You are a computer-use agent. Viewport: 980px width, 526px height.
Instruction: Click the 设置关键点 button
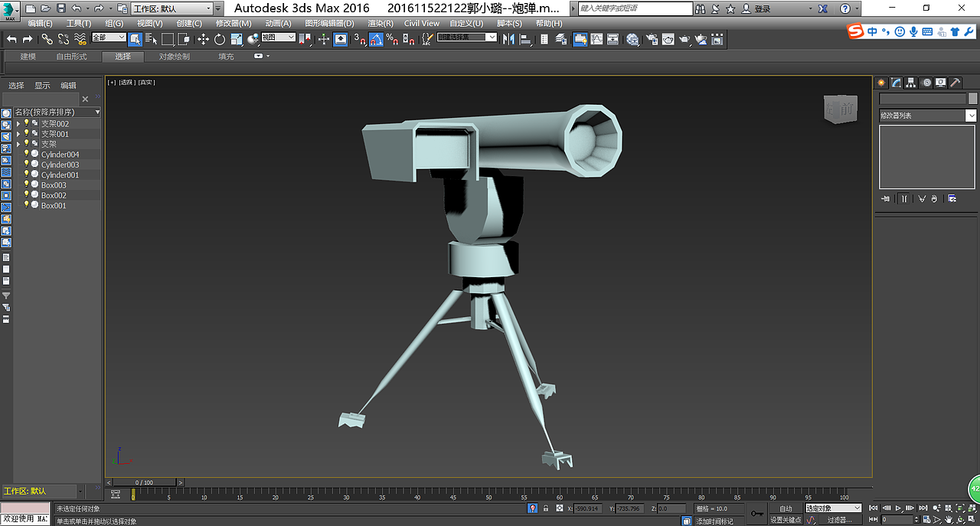coord(786,520)
